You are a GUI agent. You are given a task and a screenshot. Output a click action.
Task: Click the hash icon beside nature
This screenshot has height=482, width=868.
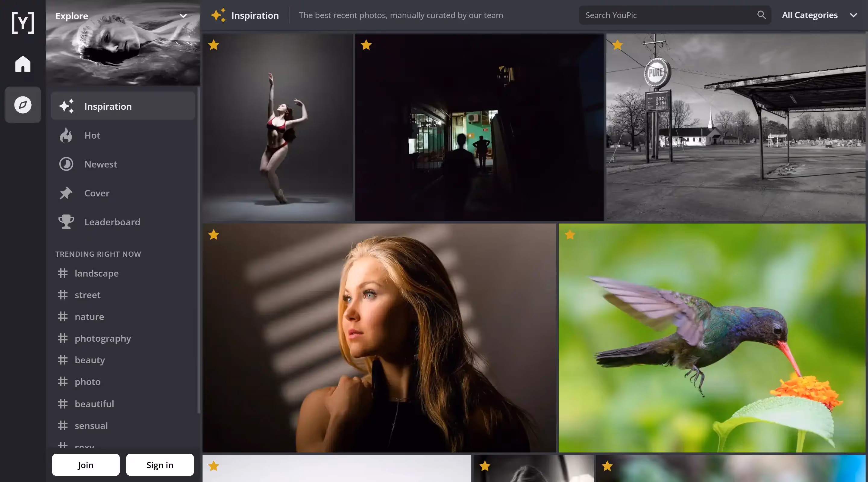pos(63,317)
